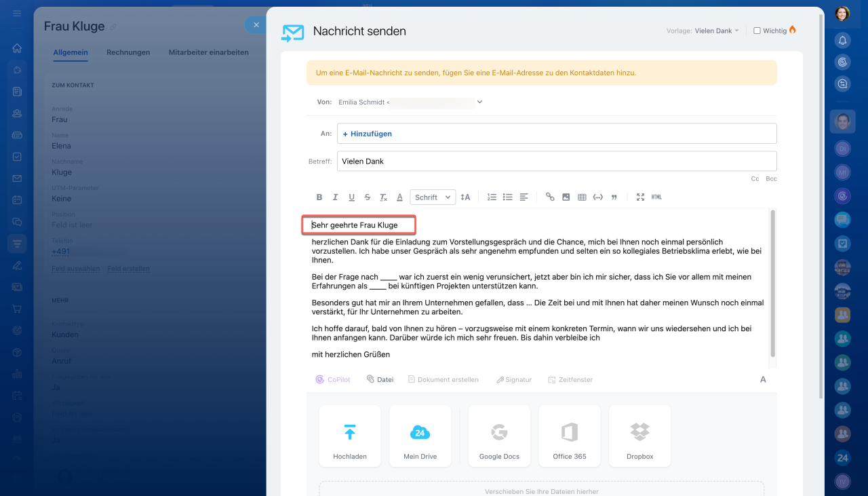Open the home icon in left sidebar
868x496 pixels.
coord(17,48)
